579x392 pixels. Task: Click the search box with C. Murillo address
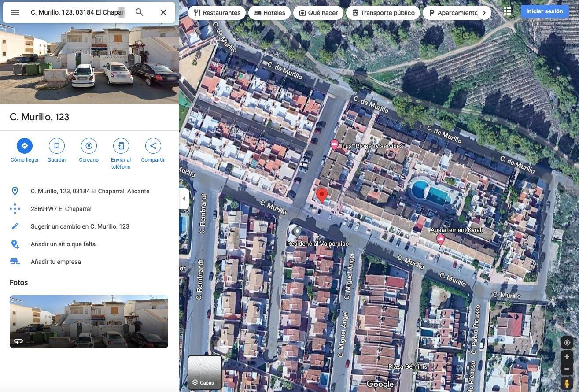(x=78, y=12)
